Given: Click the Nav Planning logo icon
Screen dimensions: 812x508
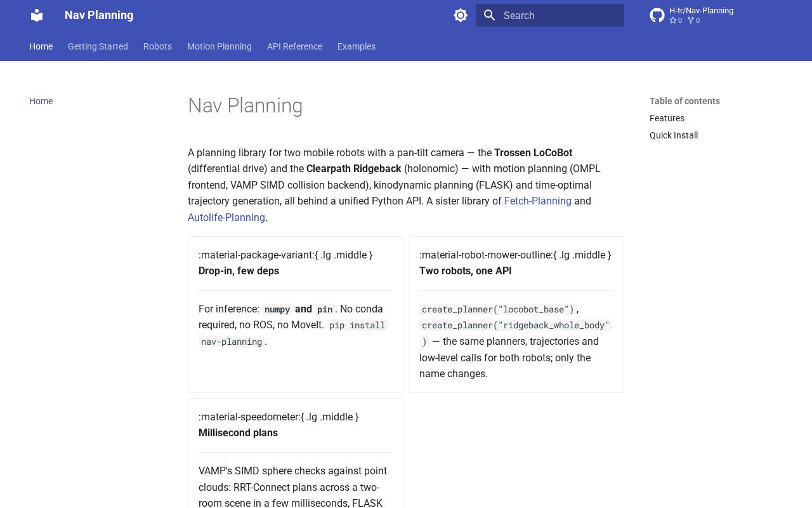Looking at the screenshot, I should 37,15.
